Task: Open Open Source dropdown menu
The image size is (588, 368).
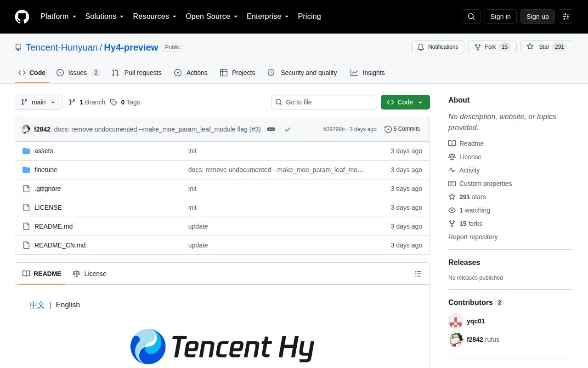Action: [211, 17]
